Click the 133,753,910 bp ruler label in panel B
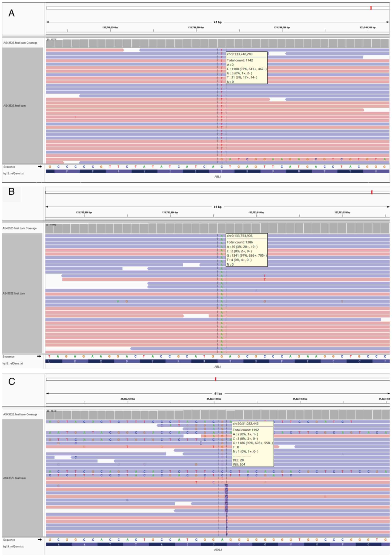This screenshot has height=557, width=392. pos(256,212)
